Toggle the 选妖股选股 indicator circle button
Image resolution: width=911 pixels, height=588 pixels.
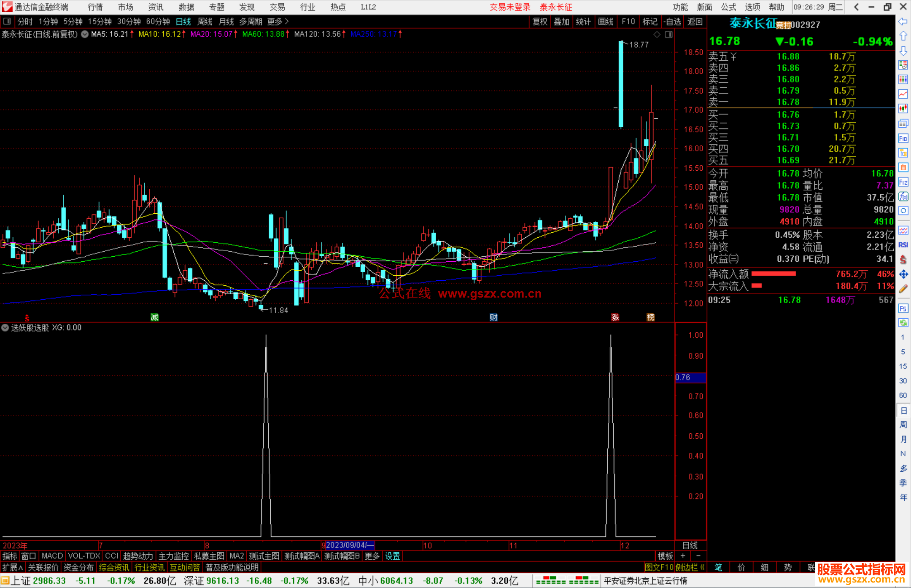click(5, 328)
